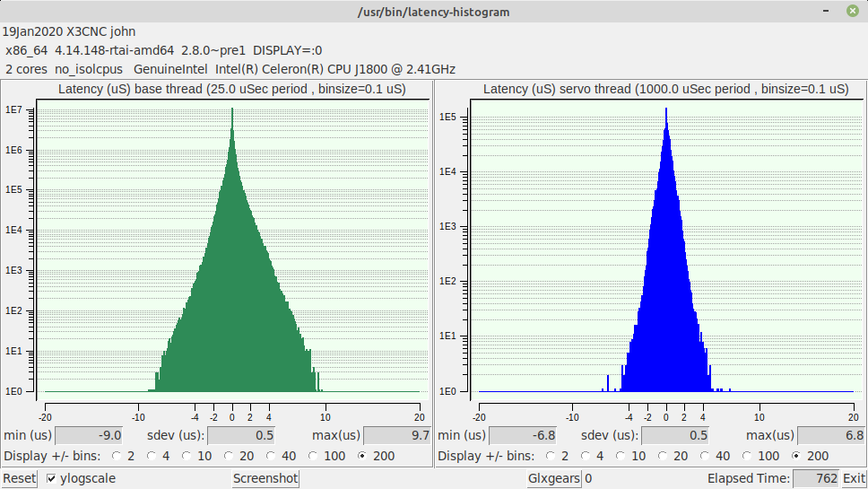
Task: Click the base thread sdev (us) field
Action: tap(244, 436)
